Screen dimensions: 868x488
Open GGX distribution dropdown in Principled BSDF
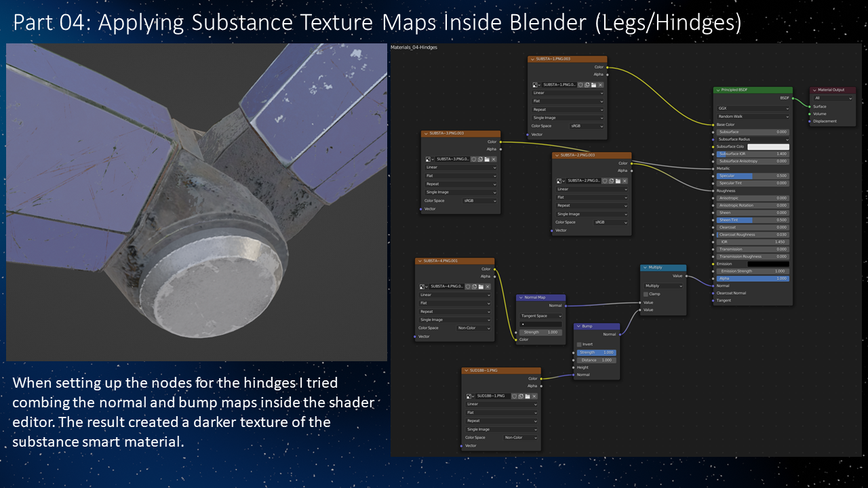pyautogui.click(x=753, y=108)
